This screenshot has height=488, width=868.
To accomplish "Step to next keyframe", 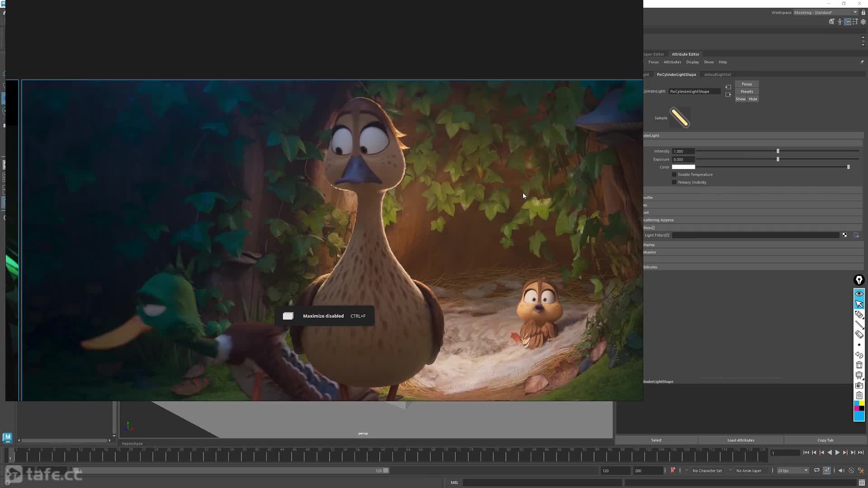I will coord(845,453).
